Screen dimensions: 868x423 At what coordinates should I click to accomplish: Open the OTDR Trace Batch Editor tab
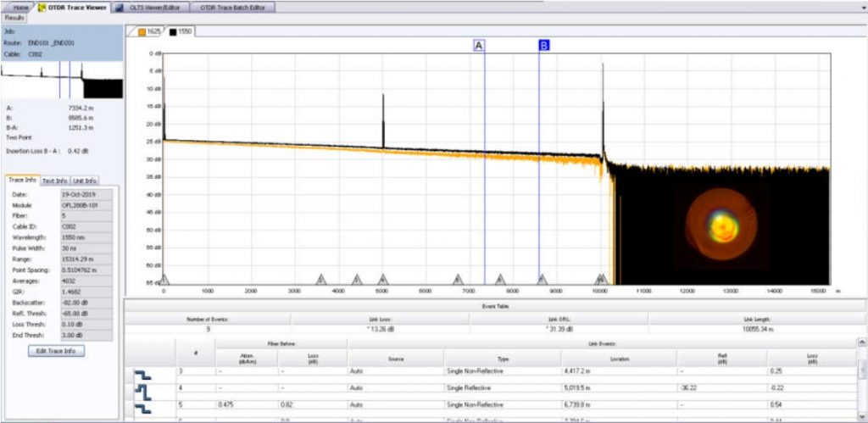(233, 7)
